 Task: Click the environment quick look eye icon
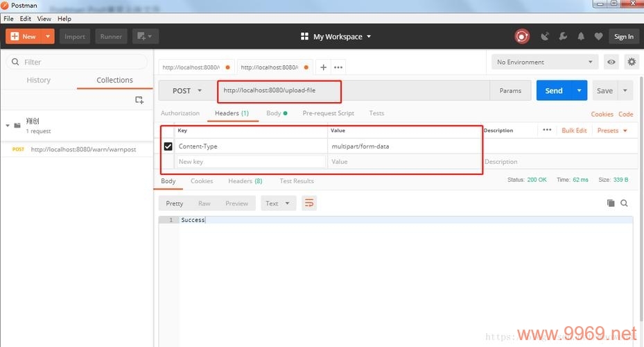[x=611, y=62]
